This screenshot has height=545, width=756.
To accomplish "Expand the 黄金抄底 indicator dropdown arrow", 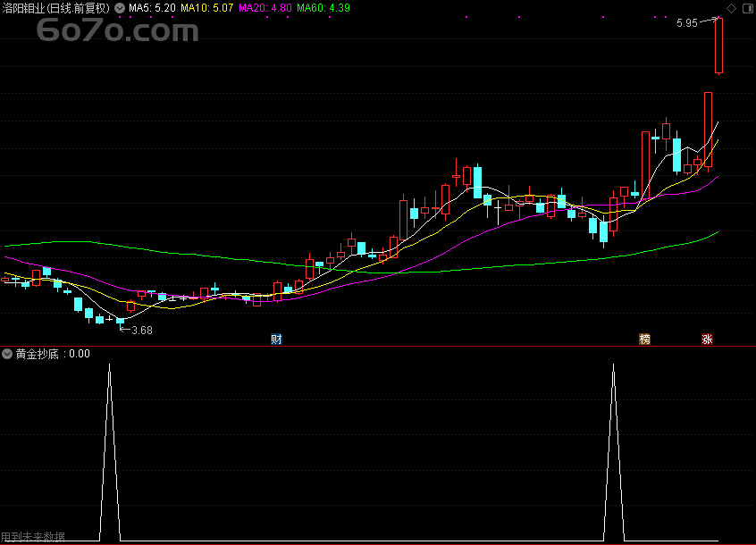I will (7, 354).
